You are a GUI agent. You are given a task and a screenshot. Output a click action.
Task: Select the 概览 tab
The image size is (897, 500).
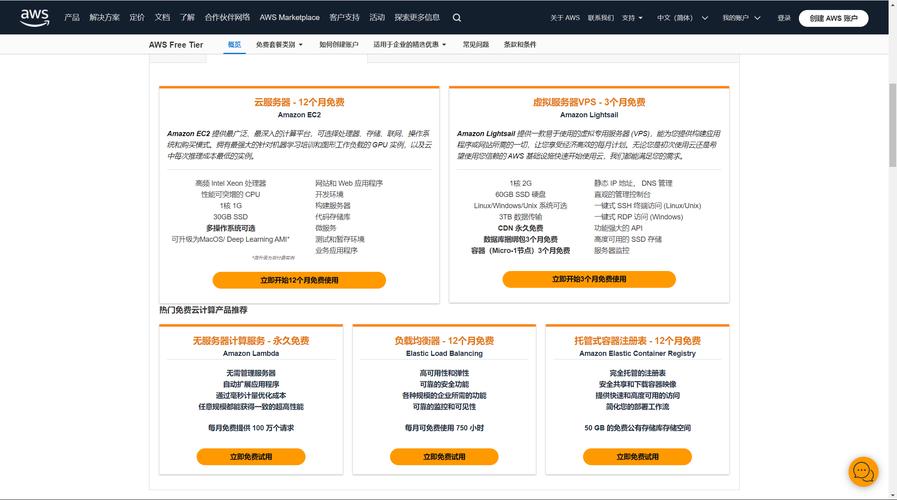click(x=235, y=45)
